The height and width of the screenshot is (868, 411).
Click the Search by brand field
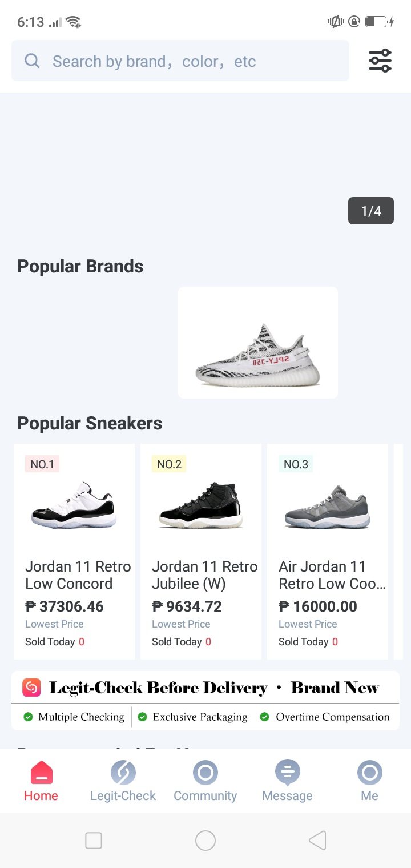tap(188, 61)
